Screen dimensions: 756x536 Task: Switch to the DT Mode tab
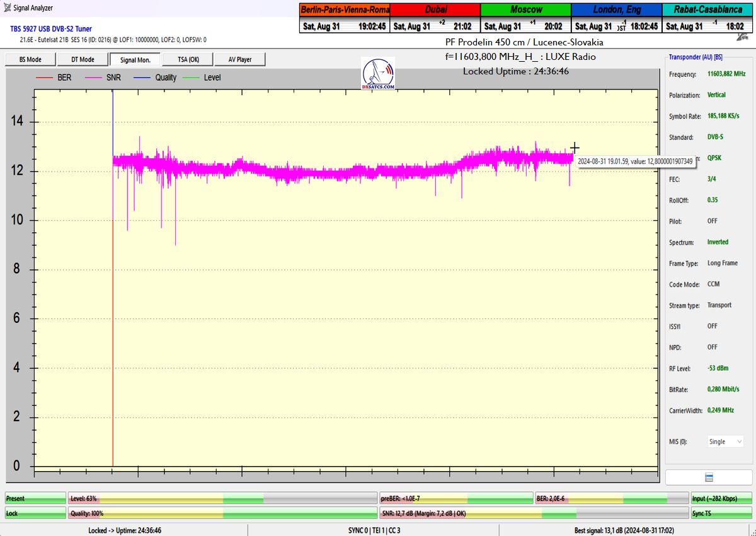pyautogui.click(x=83, y=60)
